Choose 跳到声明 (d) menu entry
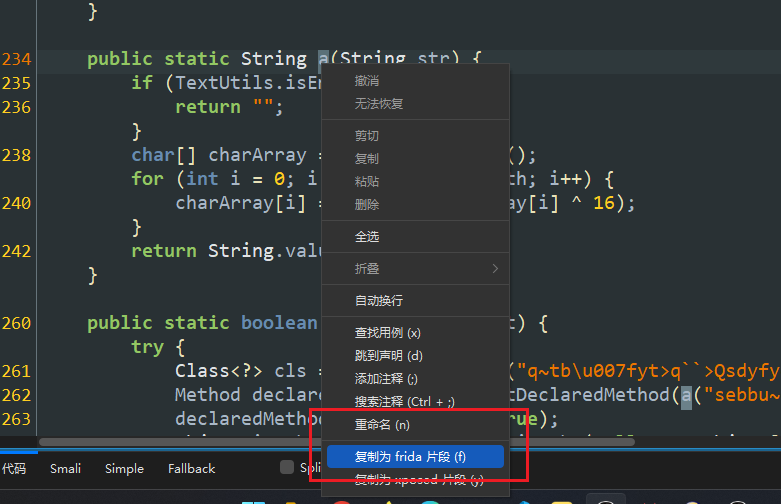The width and height of the screenshot is (781, 504). [389, 356]
